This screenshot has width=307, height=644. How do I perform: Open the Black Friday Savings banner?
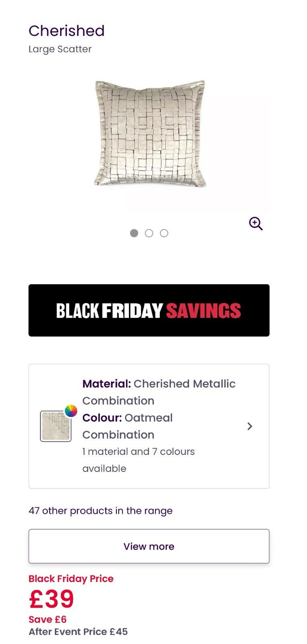tap(149, 310)
